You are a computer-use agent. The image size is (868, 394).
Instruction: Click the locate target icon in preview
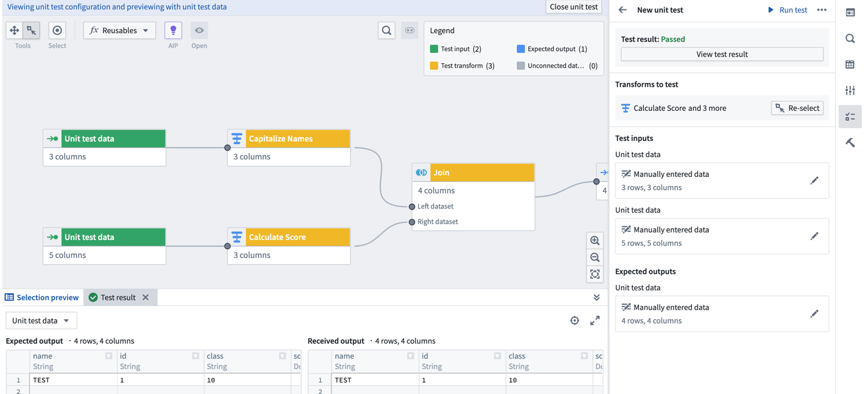click(x=575, y=321)
